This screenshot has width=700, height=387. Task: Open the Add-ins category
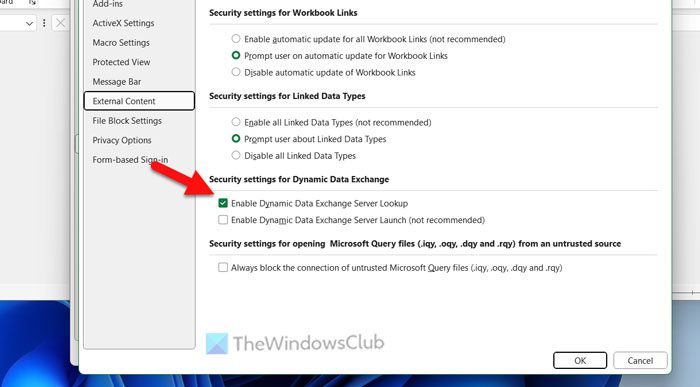108,4
